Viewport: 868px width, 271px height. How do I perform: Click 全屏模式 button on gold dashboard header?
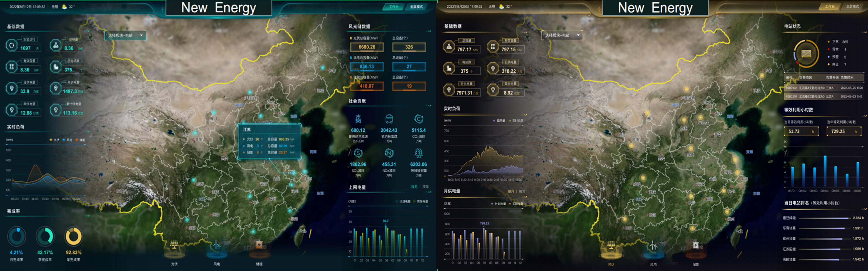[852, 7]
